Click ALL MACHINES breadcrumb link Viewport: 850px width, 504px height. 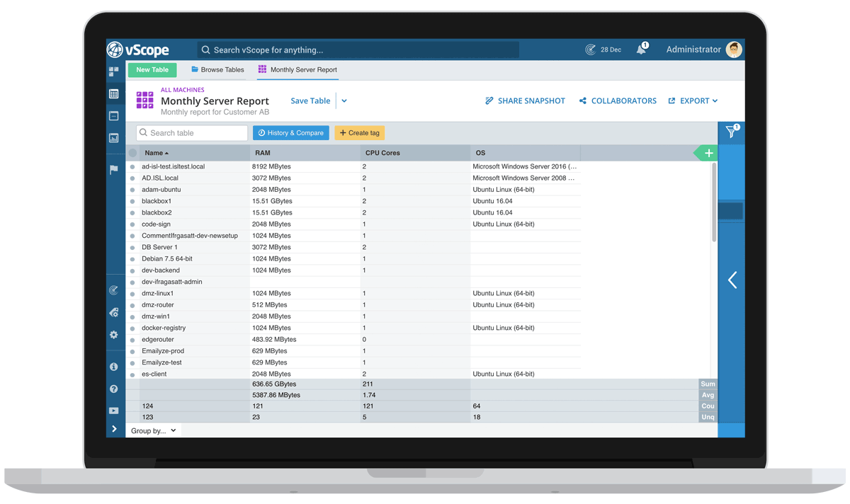coord(182,90)
